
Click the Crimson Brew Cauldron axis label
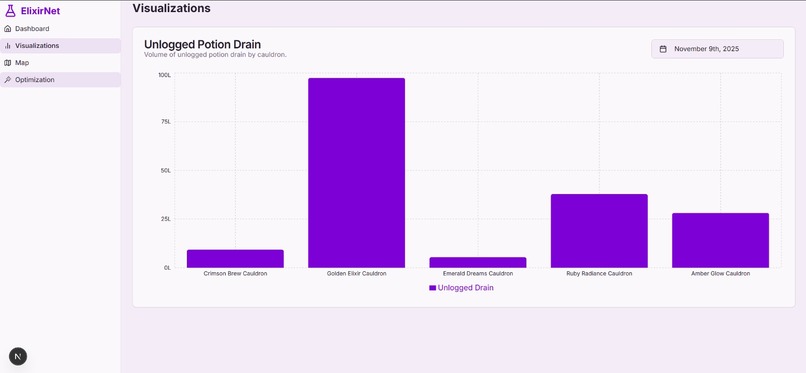click(235, 274)
